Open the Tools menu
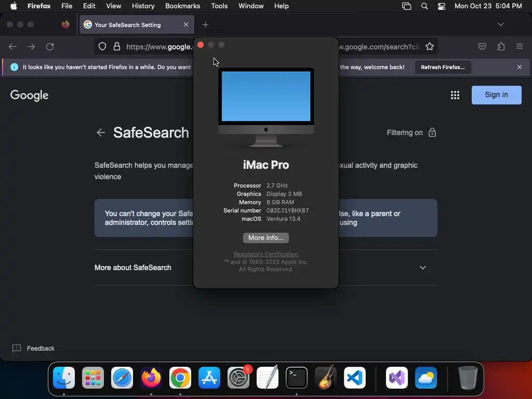The image size is (532, 399). [219, 6]
